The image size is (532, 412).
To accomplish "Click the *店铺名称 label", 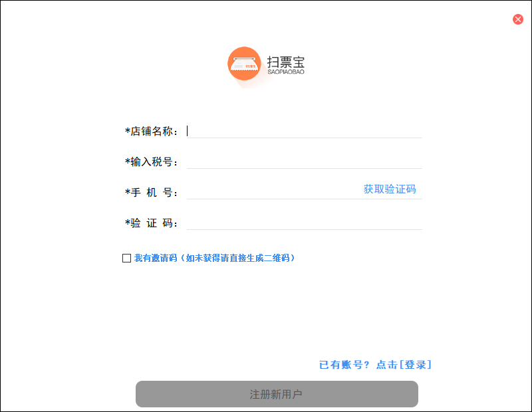I will click(x=152, y=131).
